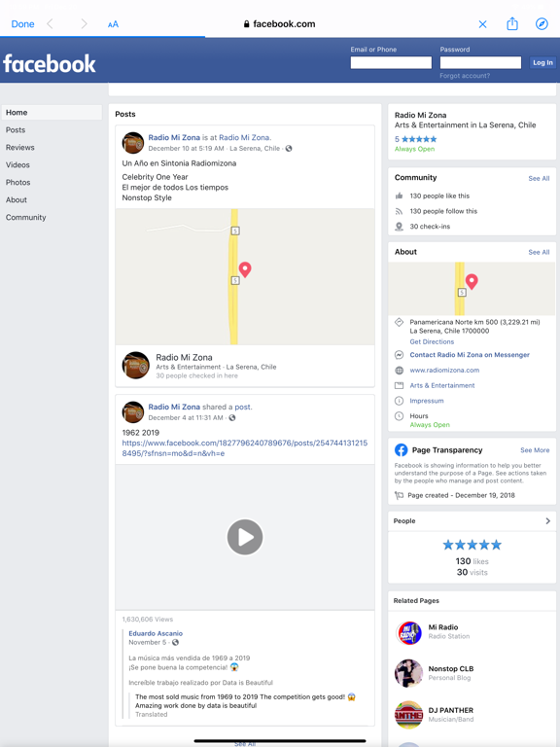Image resolution: width=560 pixels, height=747 pixels.
Task: Click the facebook logo
Action: point(49,63)
